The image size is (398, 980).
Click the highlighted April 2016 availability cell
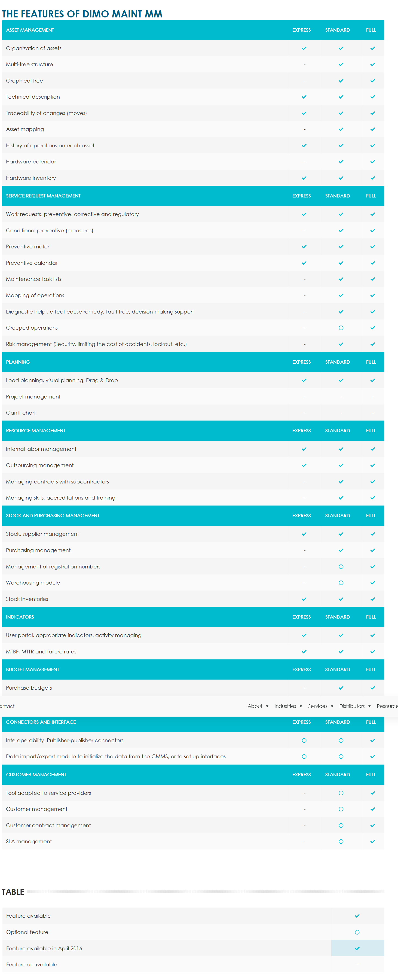[x=357, y=948]
